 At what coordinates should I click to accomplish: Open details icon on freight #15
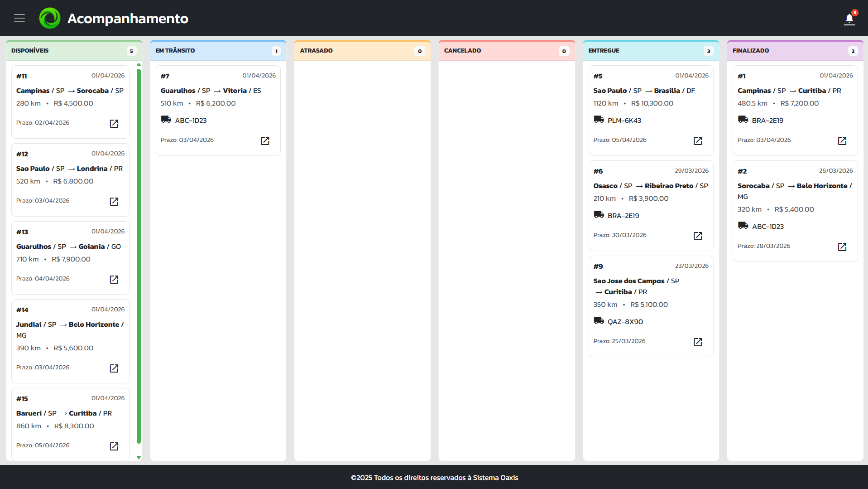point(114,446)
